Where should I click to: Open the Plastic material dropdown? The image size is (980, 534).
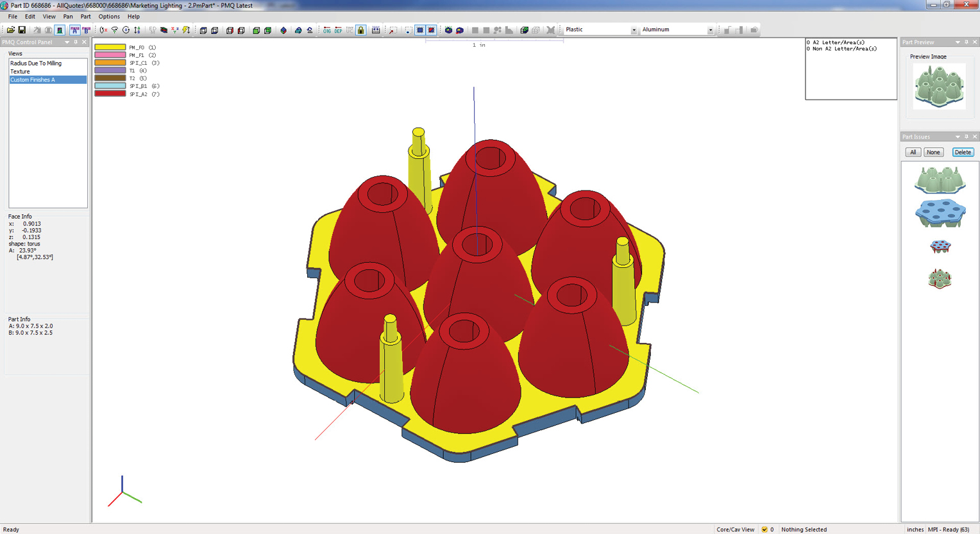tap(634, 30)
